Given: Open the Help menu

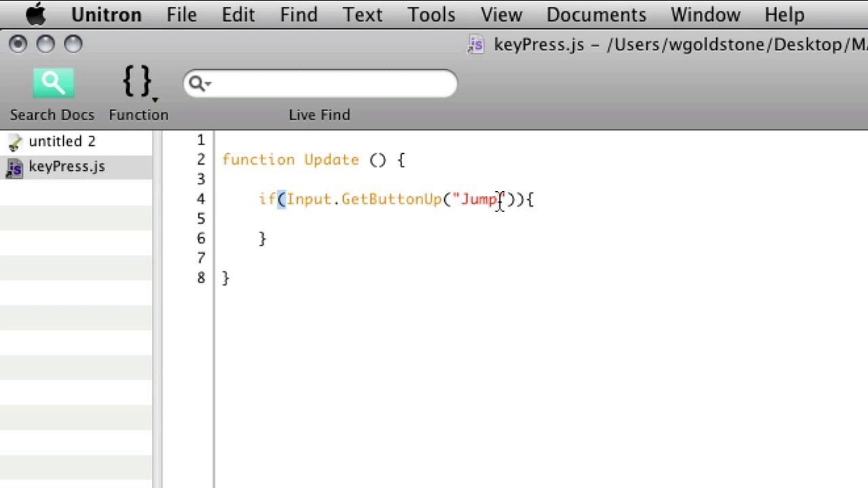Looking at the screenshot, I should (785, 14).
